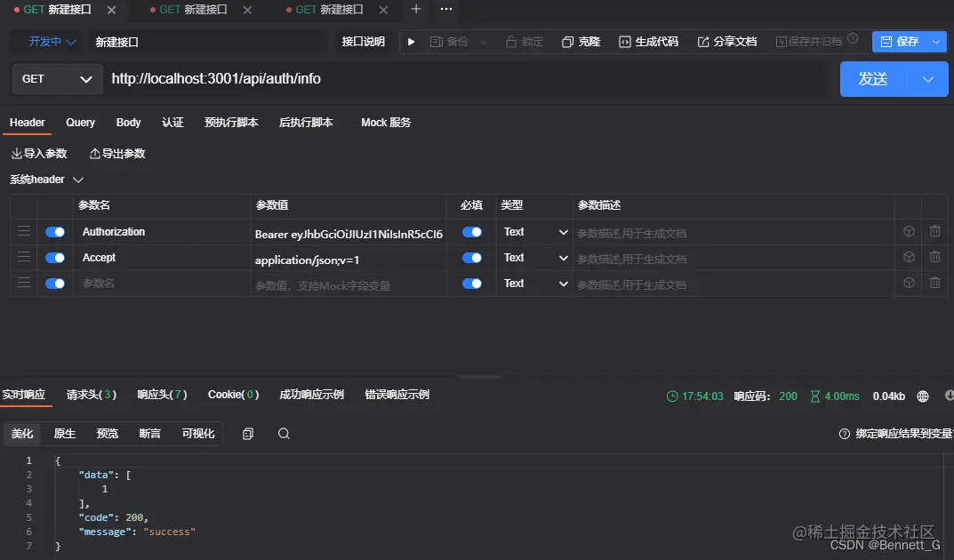Enable the empty parameter row toggle
Viewport: 954px width, 560px height.
54,283
